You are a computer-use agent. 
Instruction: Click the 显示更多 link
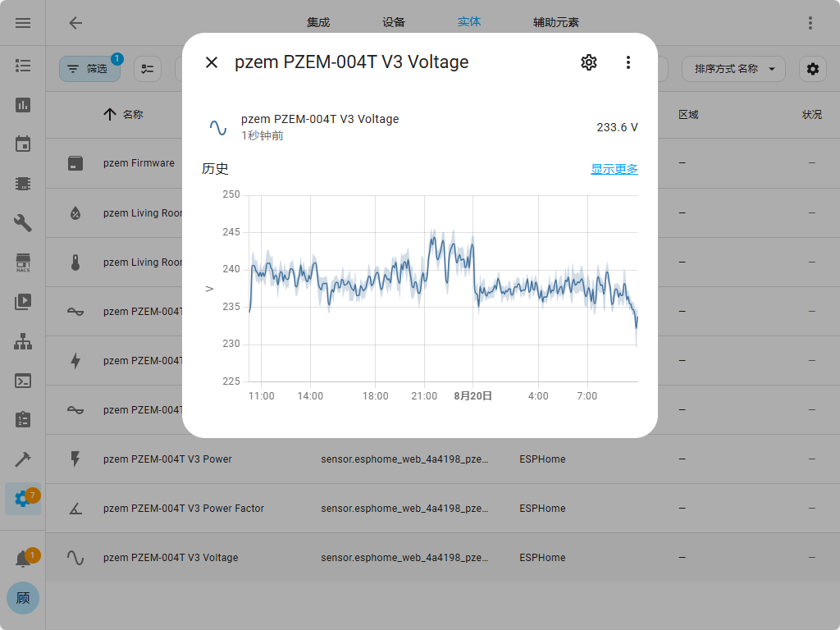pos(614,169)
